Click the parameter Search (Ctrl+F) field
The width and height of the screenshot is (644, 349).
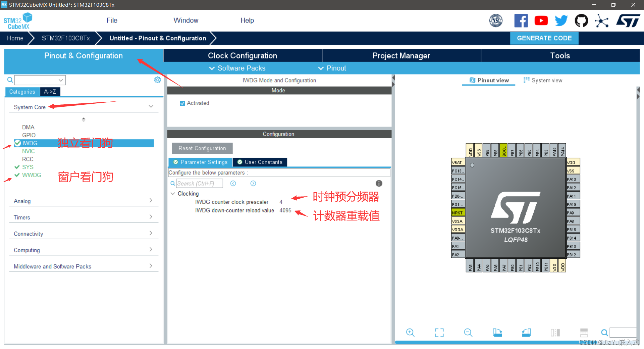[x=200, y=183]
